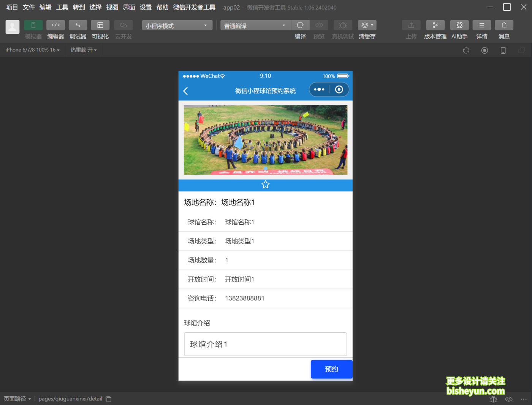Open the 普通编译 compile mode dropdown

pyautogui.click(x=255, y=25)
